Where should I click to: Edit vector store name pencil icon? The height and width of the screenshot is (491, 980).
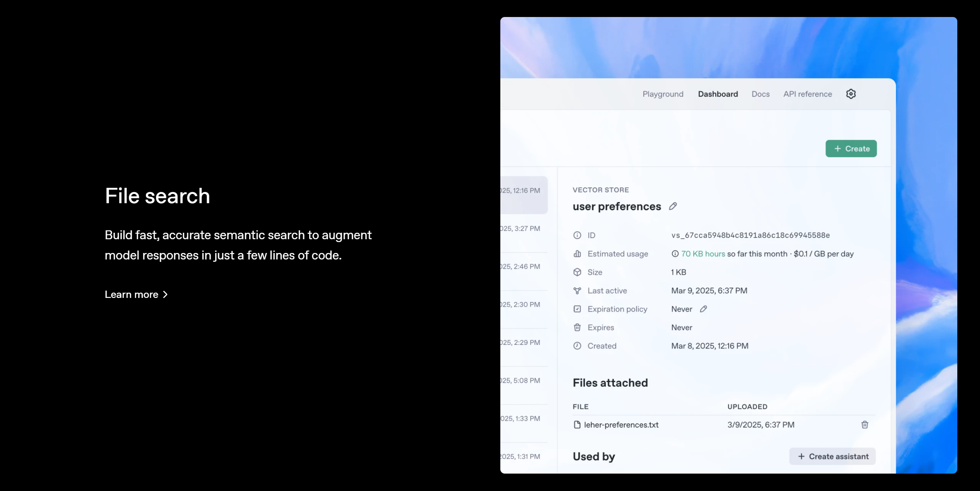(x=673, y=206)
